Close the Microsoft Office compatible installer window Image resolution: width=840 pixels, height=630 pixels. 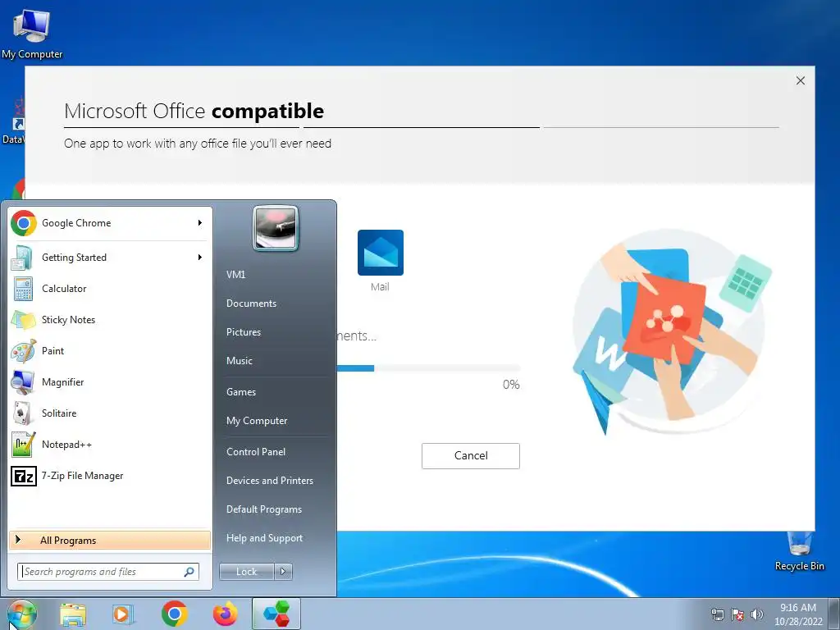point(801,80)
